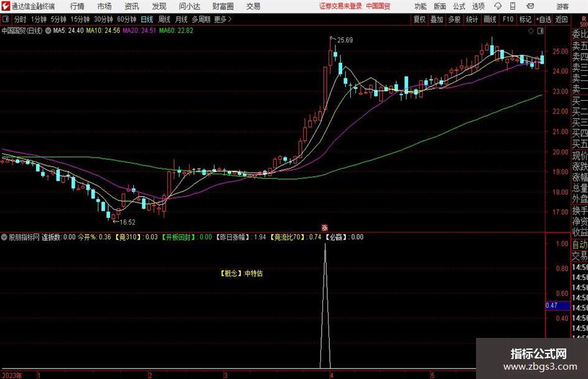Click the blue 0.47 axis value marker
The width and height of the screenshot is (588, 379).
pos(558,306)
